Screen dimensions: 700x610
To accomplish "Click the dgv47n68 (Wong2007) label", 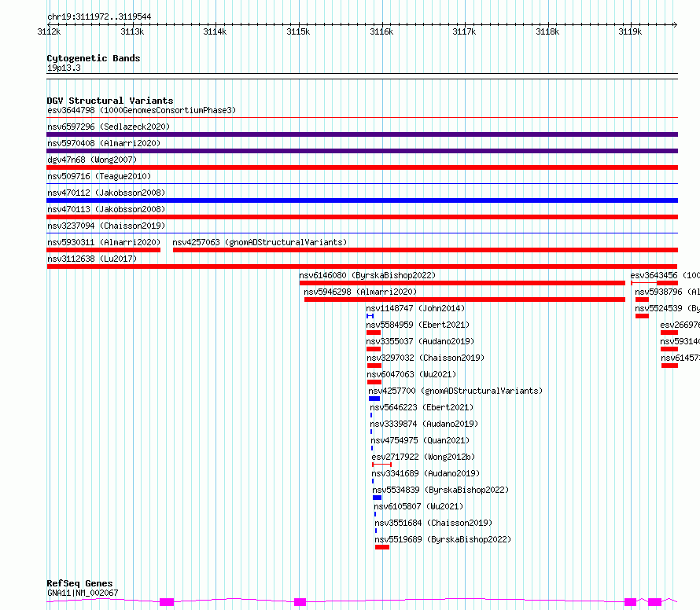I will [91, 160].
